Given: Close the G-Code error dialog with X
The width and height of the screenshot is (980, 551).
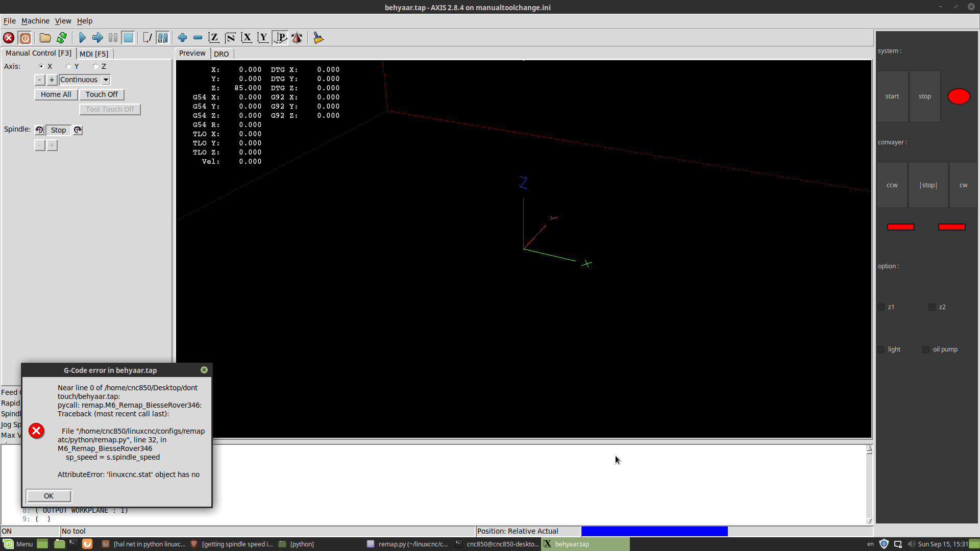Looking at the screenshot, I should click(x=204, y=370).
